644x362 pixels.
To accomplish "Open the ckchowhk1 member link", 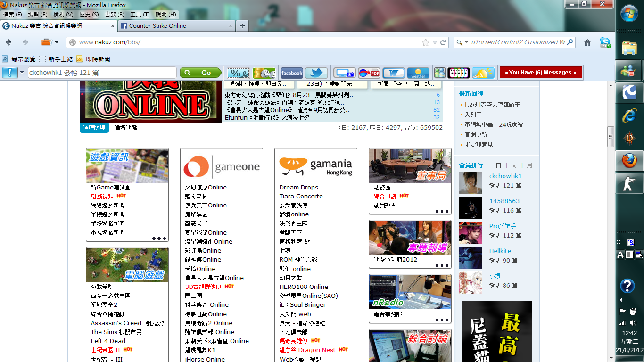I will (505, 176).
